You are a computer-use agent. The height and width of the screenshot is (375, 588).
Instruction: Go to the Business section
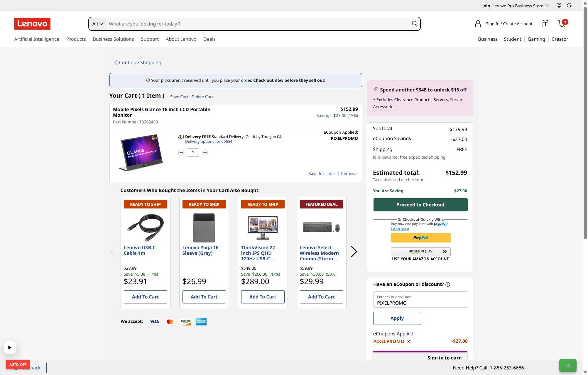tap(488, 39)
